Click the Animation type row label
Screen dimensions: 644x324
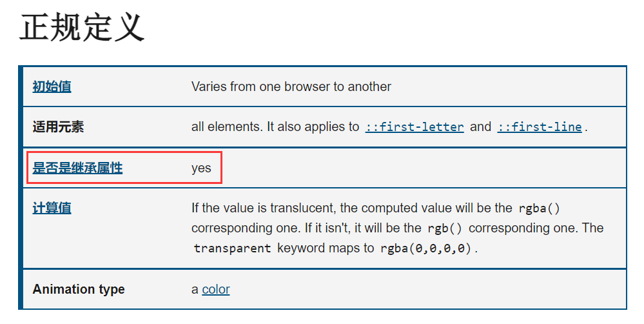pos(79,289)
